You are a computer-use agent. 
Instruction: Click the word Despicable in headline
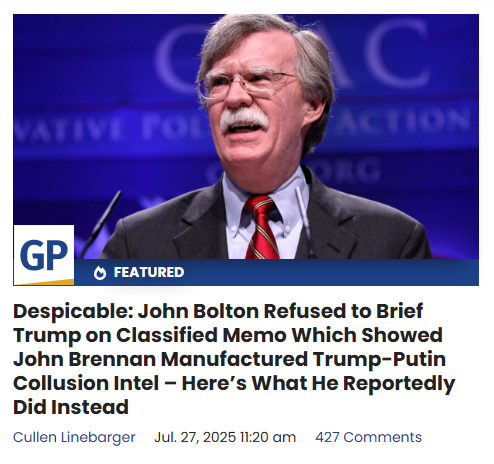(73, 312)
